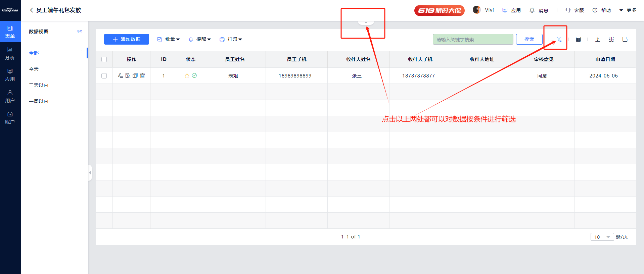Toggle the select-all header checkbox

click(x=104, y=59)
